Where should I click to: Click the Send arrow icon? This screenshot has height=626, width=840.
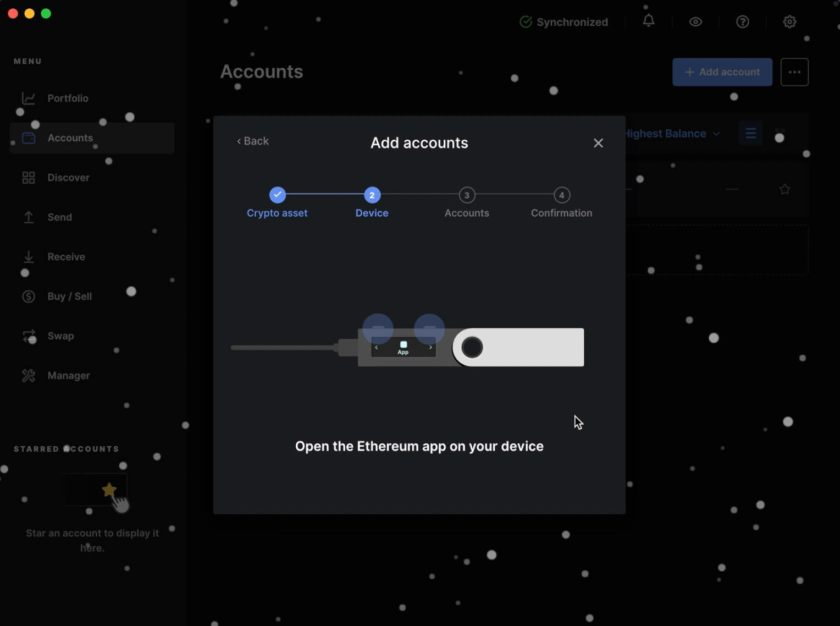[29, 217]
